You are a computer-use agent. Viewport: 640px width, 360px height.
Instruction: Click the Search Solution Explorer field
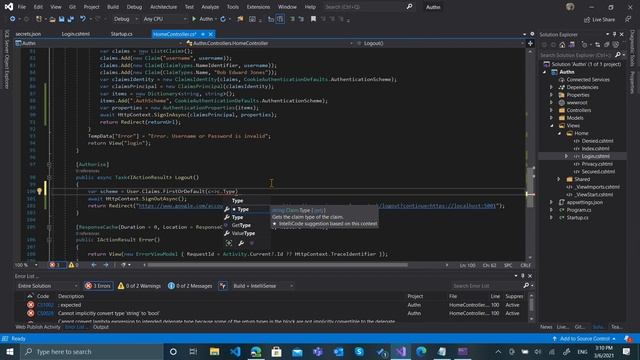click(x=576, y=55)
